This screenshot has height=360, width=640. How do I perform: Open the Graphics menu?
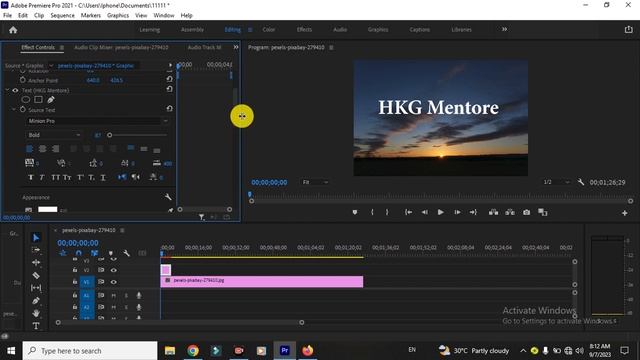(118, 16)
